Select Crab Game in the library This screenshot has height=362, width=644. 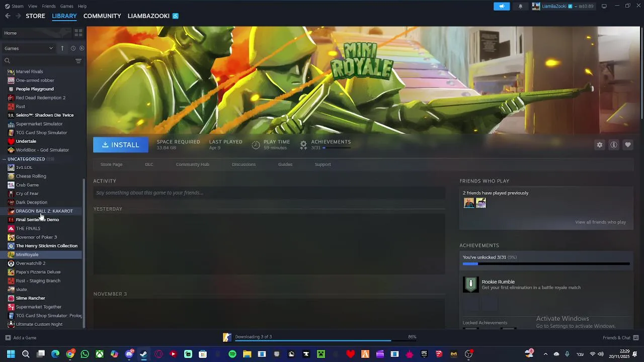(27, 185)
